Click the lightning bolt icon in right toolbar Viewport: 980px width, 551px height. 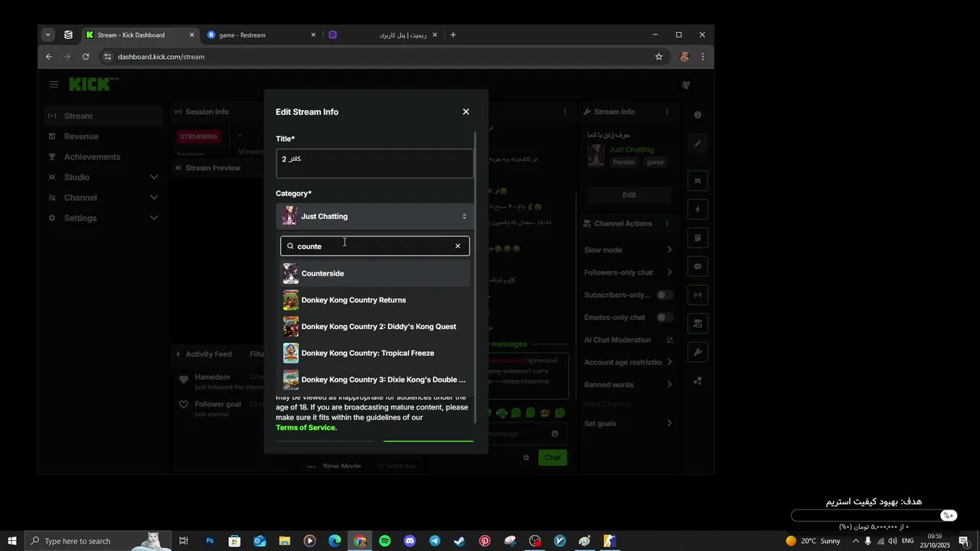(697, 210)
